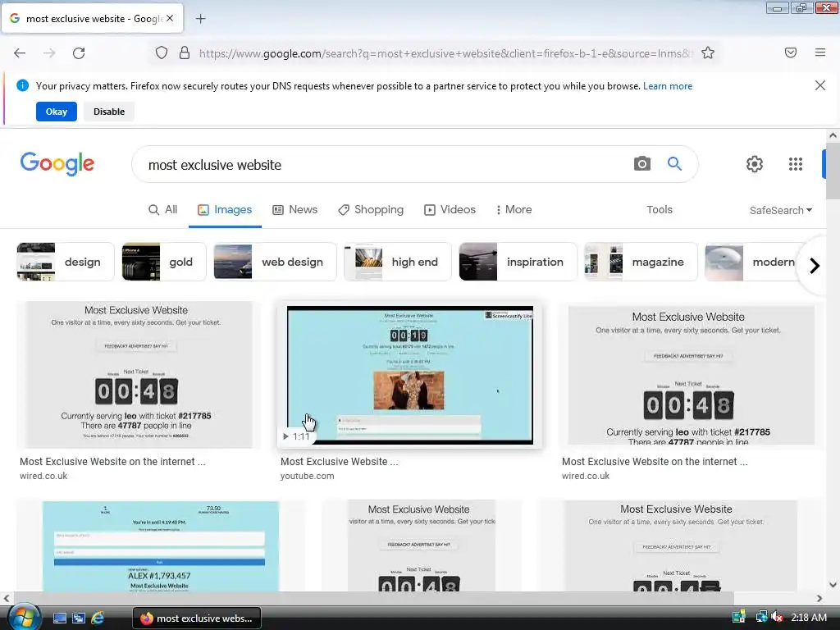
Task: Open the Shopping tab
Action: (371, 209)
